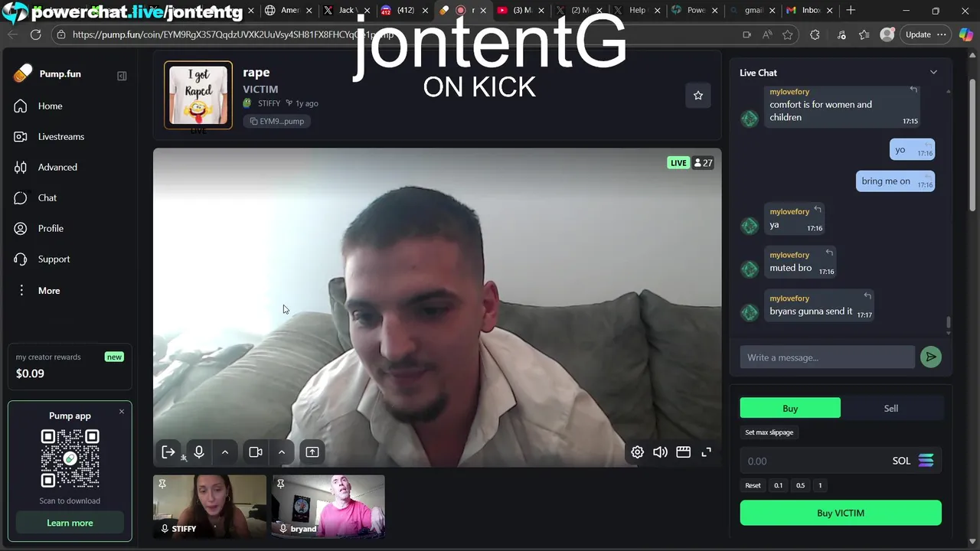Image resolution: width=980 pixels, height=551 pixels.
Task: Enter fullscreen on the video player
Action: (x=706, y=452)
